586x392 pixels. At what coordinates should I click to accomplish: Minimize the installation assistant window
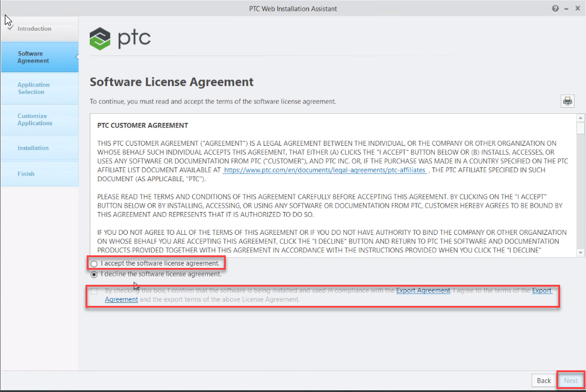click(x=567, y=8)
